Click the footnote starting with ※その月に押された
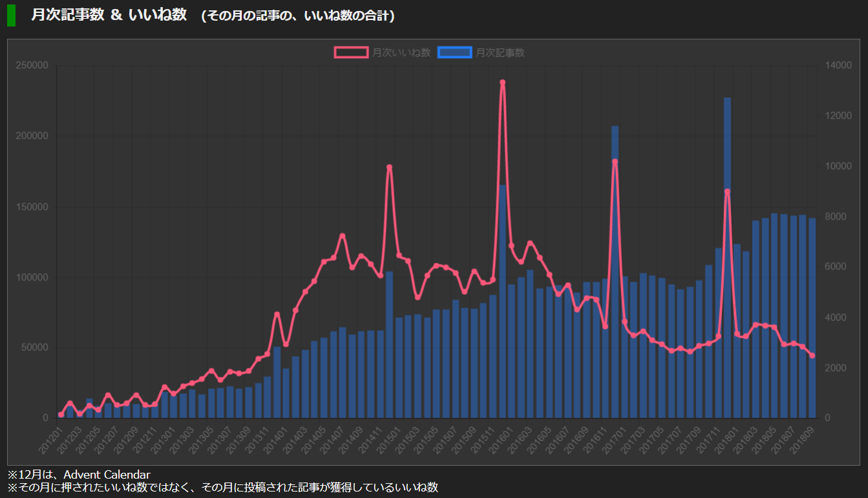The width and height of the screenshot is (868, 498). click(x=223, y=487)
